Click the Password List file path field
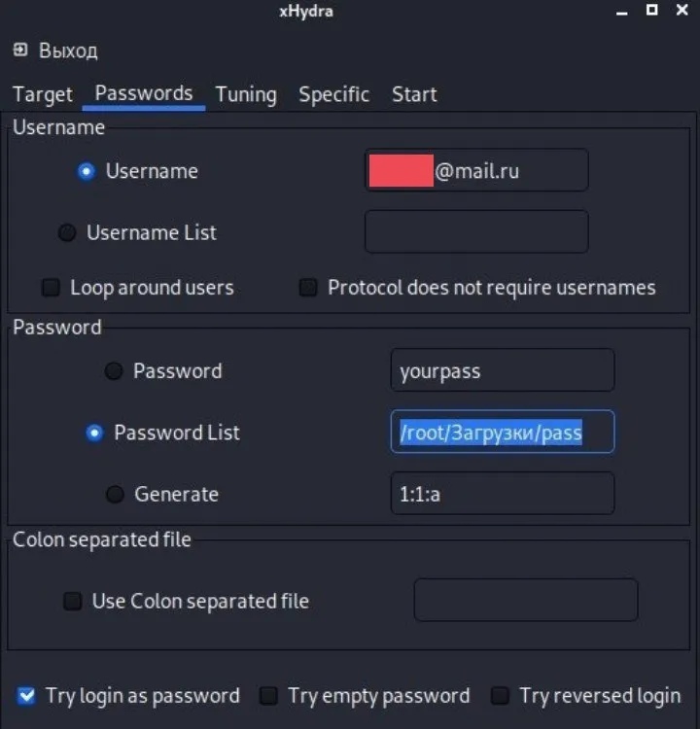This screenshot has height=729, width=700. 502,433
